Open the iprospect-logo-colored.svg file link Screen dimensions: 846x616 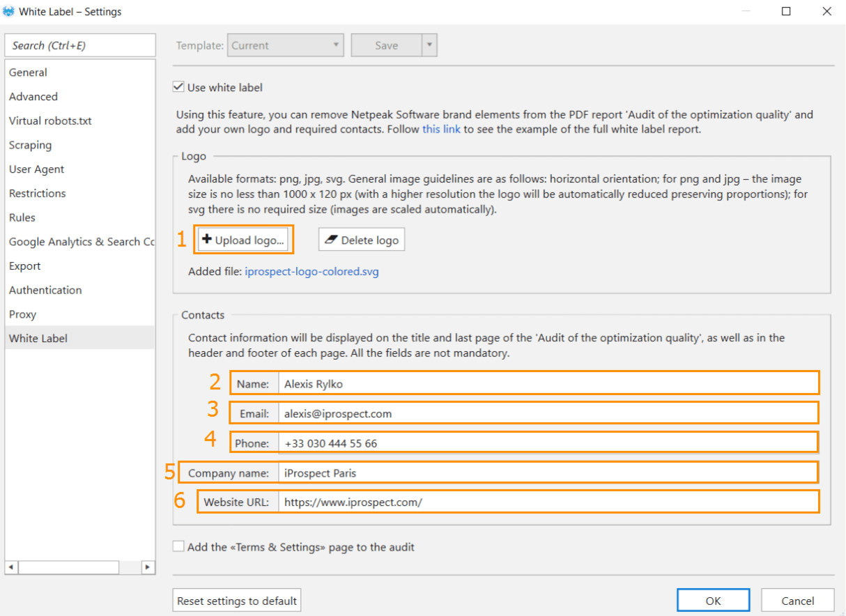point(312,272)
